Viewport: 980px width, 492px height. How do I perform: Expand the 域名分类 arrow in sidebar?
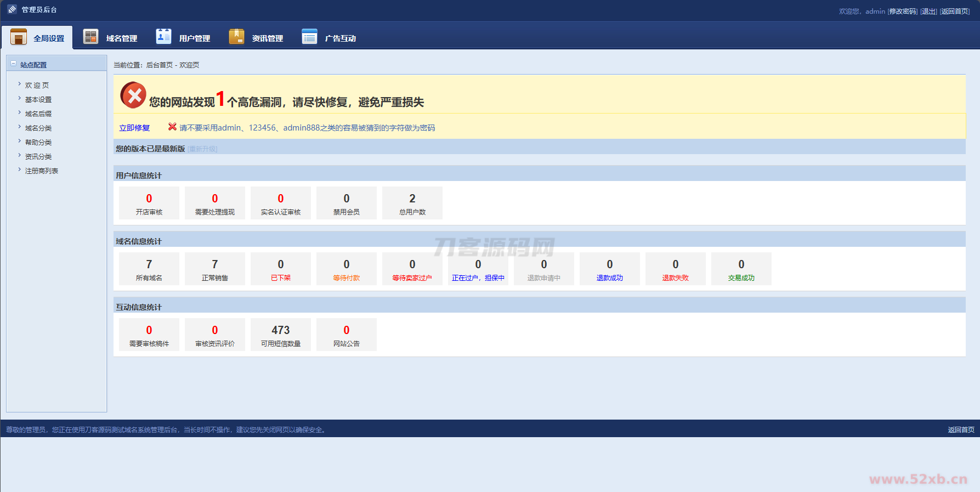click(20, 127)
